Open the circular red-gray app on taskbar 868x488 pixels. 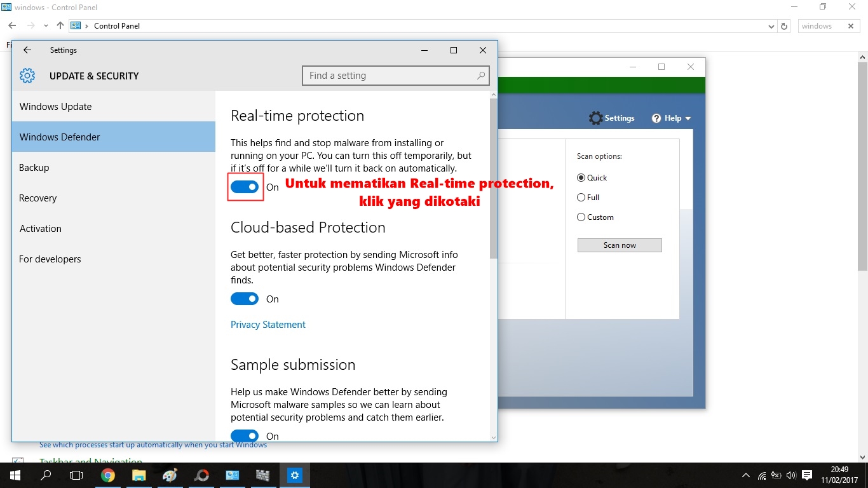(x=201, y=475)
